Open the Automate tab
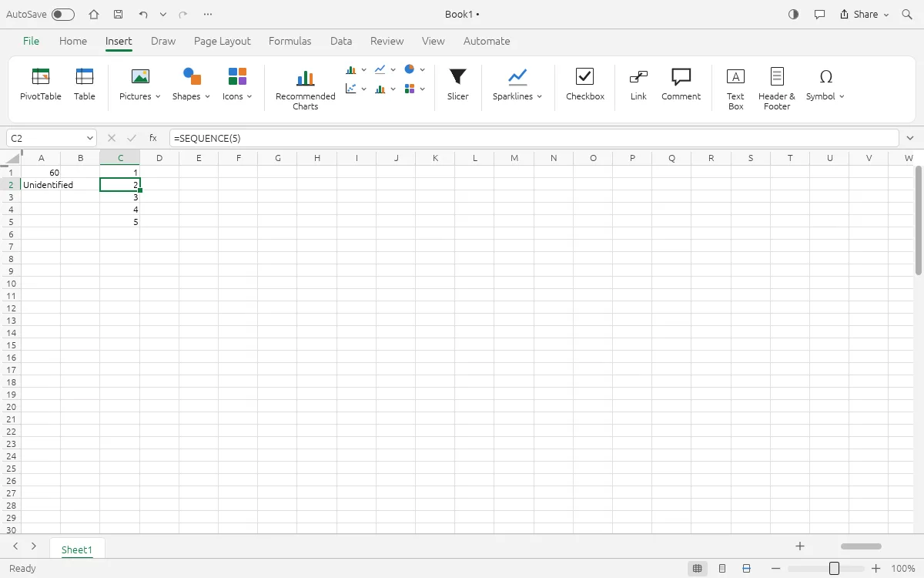This screenshot has height=578, width=924. point(487,41)
